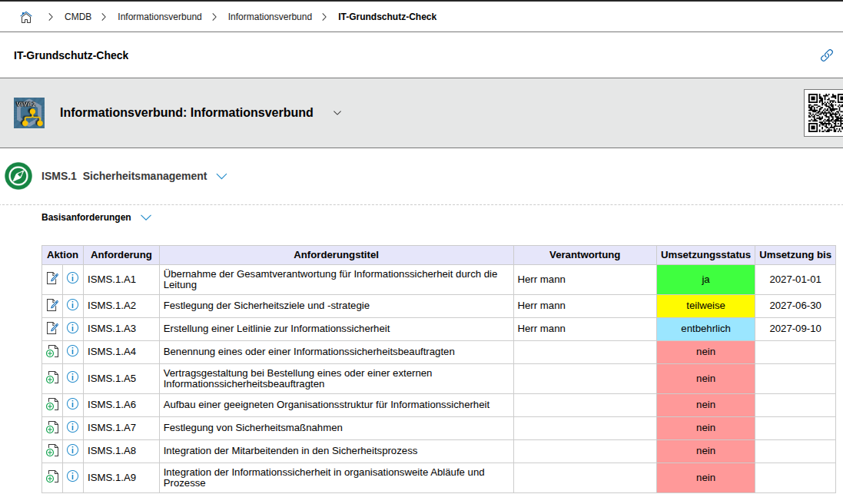The height and width of the screenshot is (504, 843).
Task: Click the green ja status cell
Action: coord(705,279)
